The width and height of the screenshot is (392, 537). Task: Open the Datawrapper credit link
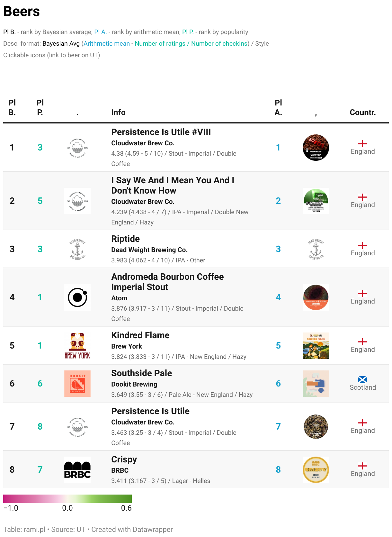click(x=132, y=529)
